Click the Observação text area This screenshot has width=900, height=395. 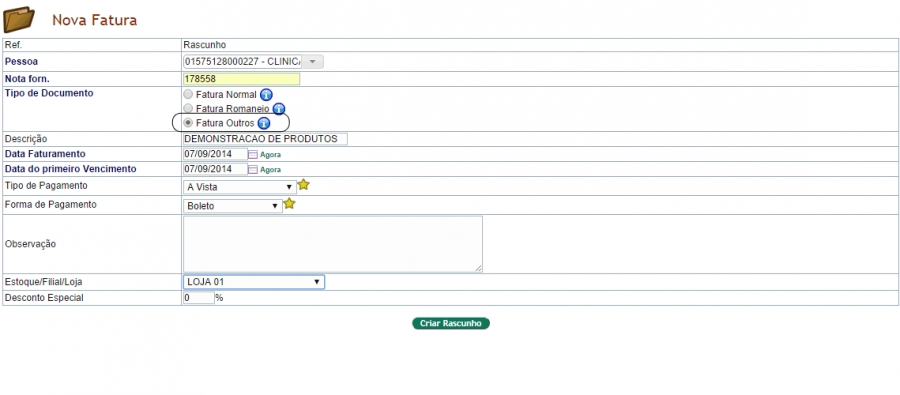(333, 244)
